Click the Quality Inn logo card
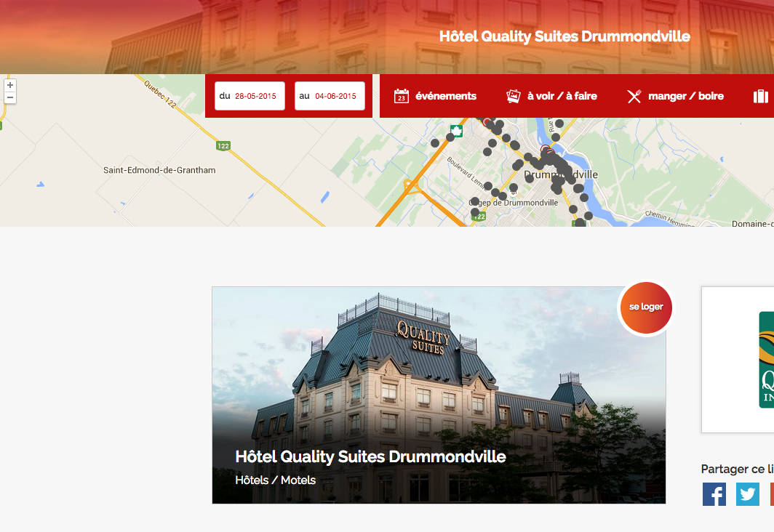The width and height of the screenshot is (774, 532). point(738,360)
